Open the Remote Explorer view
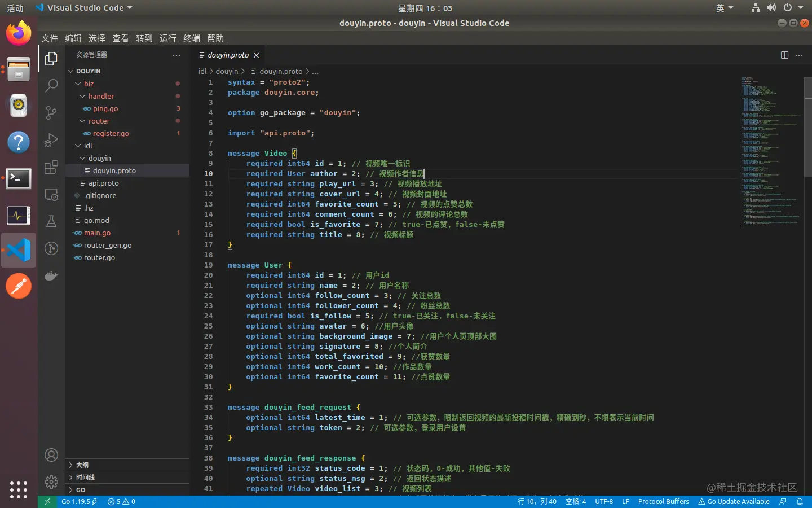Image resolution: width=812 pixels, height=508 pixels. pos(51,194)
